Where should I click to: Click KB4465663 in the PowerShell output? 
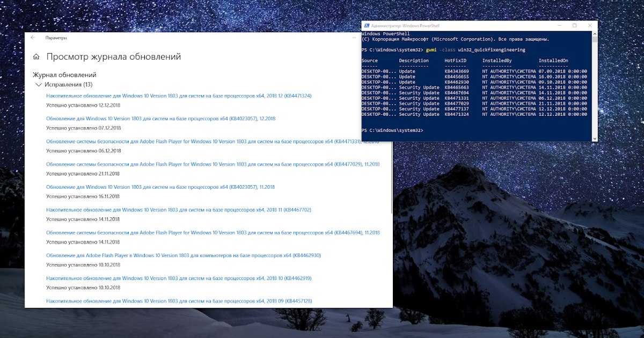pyautogui.click(x=457, y=87)
